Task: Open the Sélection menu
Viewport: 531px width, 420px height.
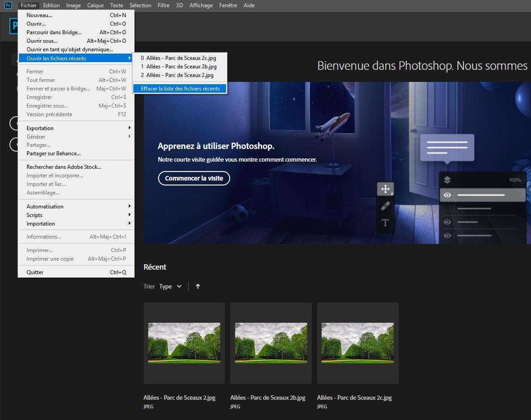Action: pyautogui.click(x=140, y=5)
